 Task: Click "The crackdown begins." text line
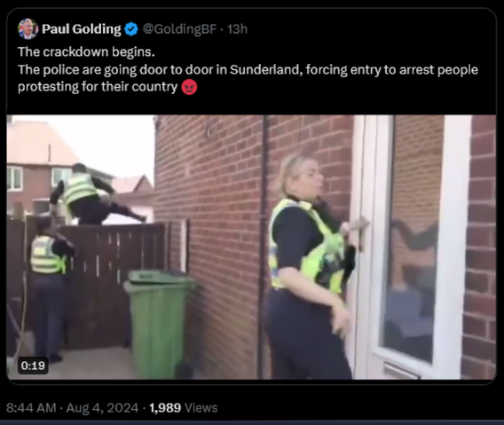pos(86,51)
